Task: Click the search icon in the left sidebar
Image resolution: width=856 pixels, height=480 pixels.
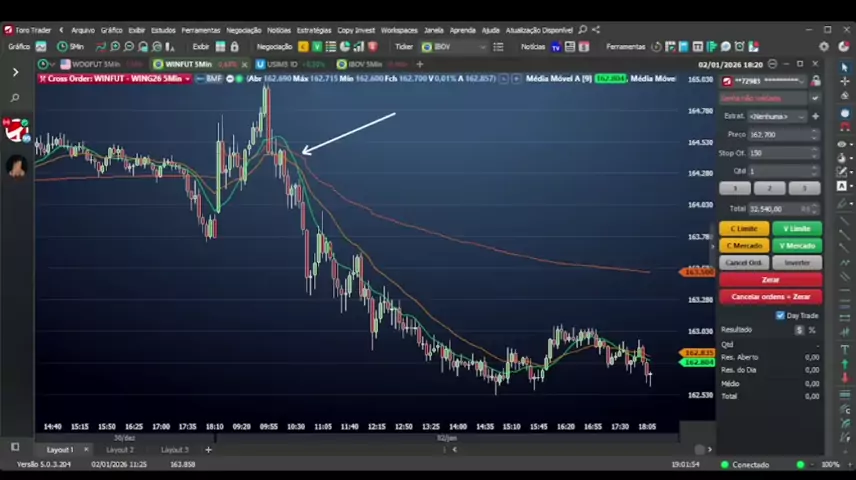Action: pyautogui.click(x=15, y=98)
